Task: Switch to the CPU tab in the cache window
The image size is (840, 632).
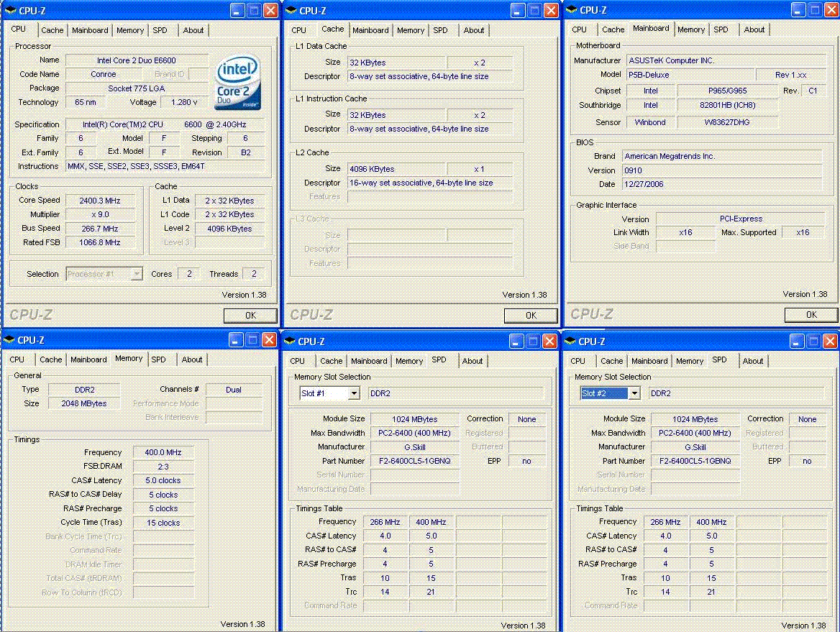Action: tap(299, 30)
